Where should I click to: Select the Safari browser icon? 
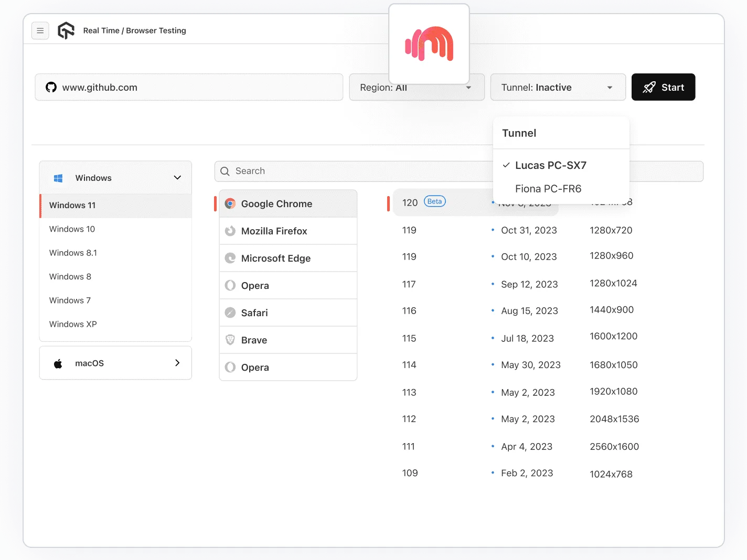coord(230,313)
